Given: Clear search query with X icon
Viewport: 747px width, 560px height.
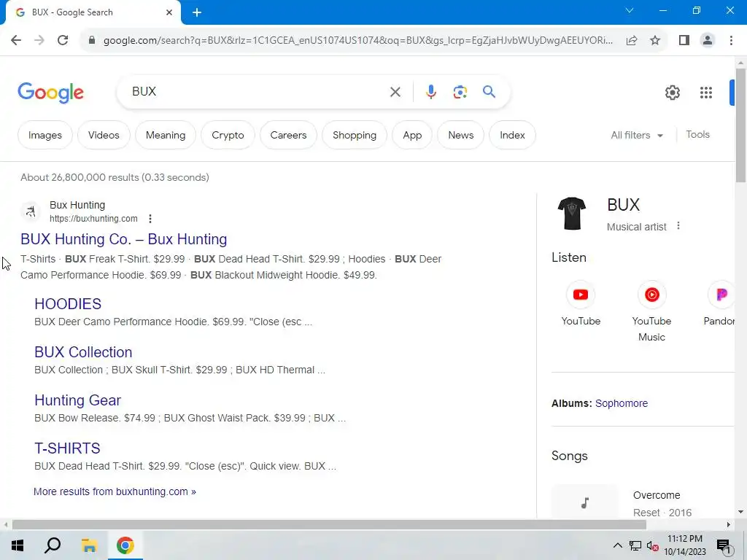Looking at the screenshot, I should pos(395,92).
